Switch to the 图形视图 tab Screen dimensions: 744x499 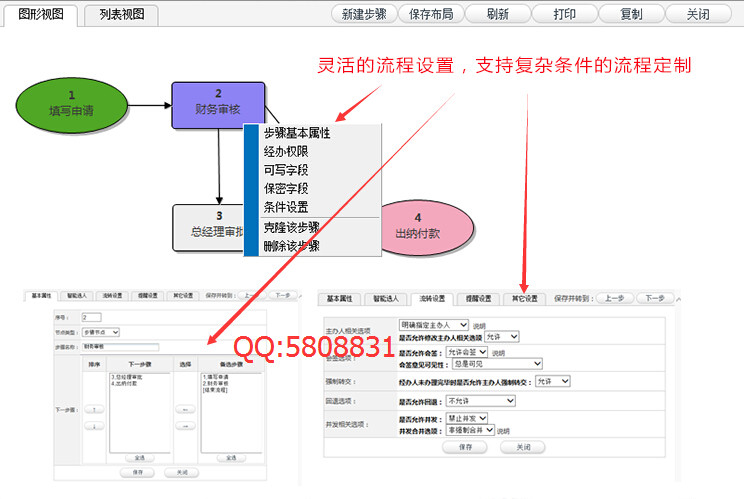tap(40, 15)
